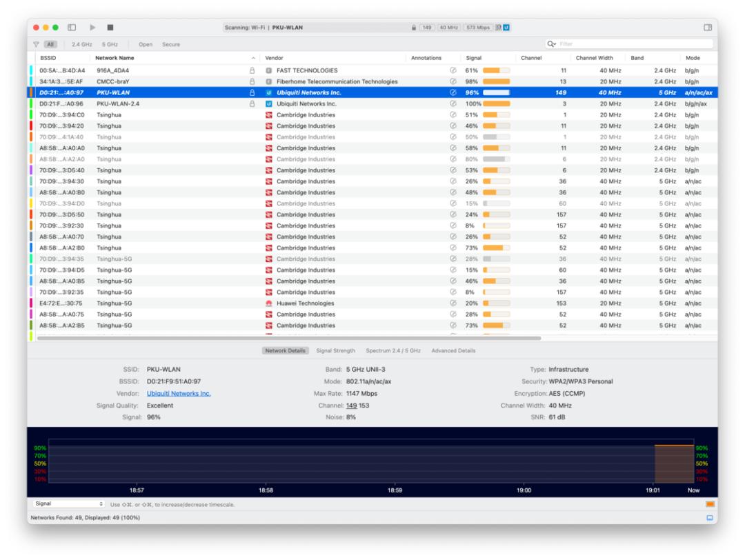Click the 18:59 marker on the signal timeline
The image size is (745, 560).
(x=395, y=490)
